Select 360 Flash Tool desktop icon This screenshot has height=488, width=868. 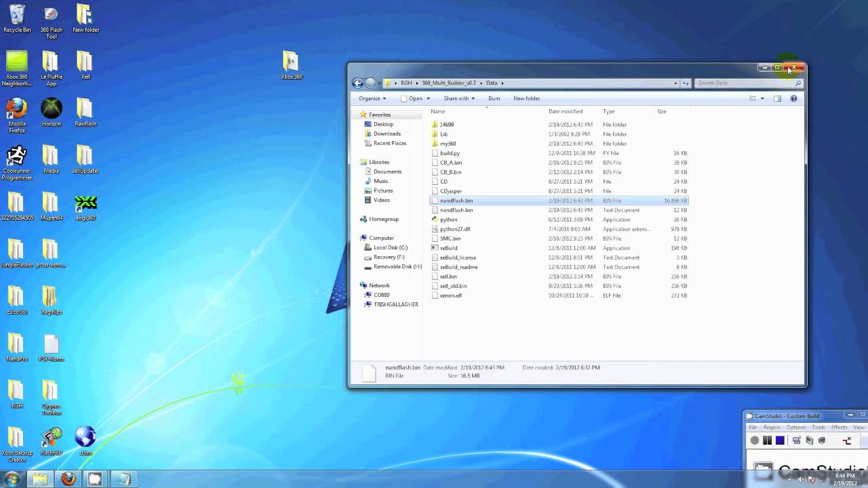[51, 22]
